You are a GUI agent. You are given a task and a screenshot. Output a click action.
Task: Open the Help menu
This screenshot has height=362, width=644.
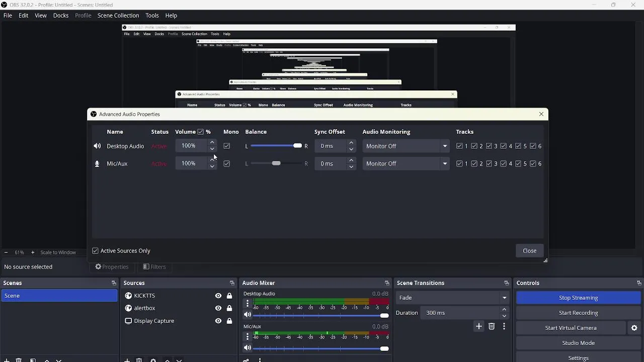click(171, 16)
